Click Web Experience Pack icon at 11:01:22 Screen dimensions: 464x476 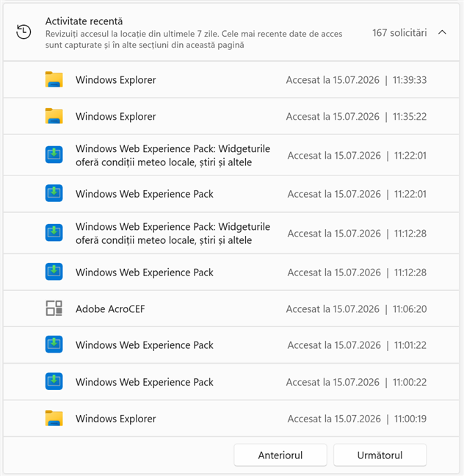tap(54, 345)
